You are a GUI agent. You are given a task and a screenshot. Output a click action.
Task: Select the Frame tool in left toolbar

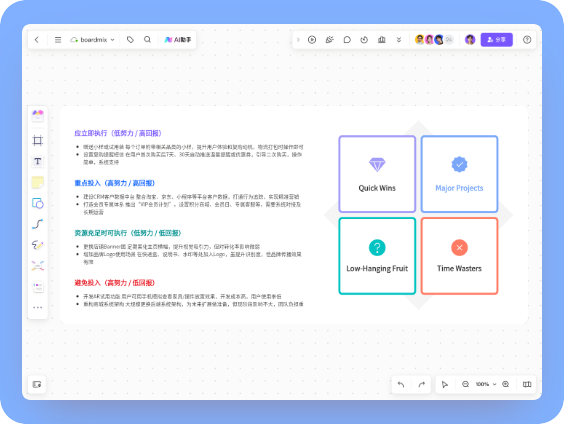[x=37, y=140]
